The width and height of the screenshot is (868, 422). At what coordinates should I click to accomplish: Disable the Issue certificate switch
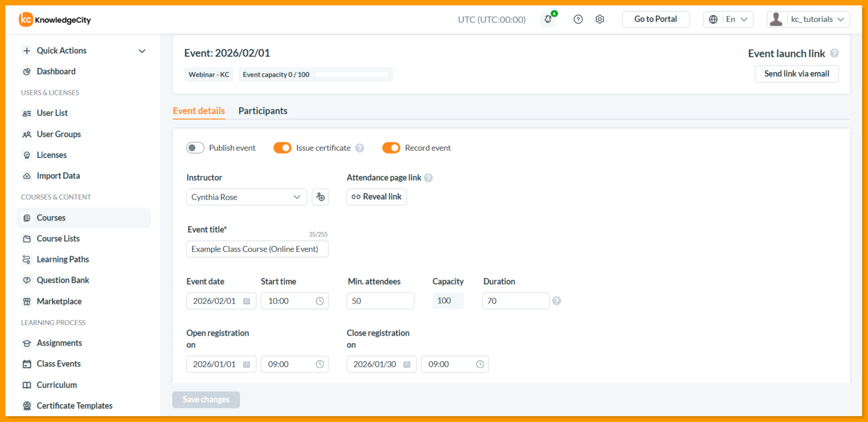point(282,148)
